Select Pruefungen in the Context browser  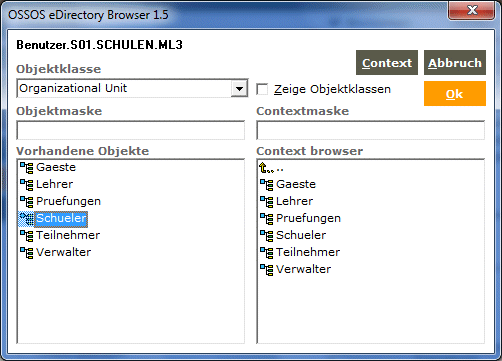(308, 218)
